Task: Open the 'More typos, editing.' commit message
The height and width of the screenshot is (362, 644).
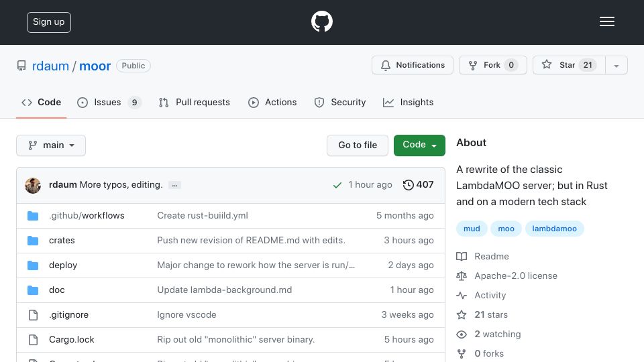Action: [x=121, y=185]
